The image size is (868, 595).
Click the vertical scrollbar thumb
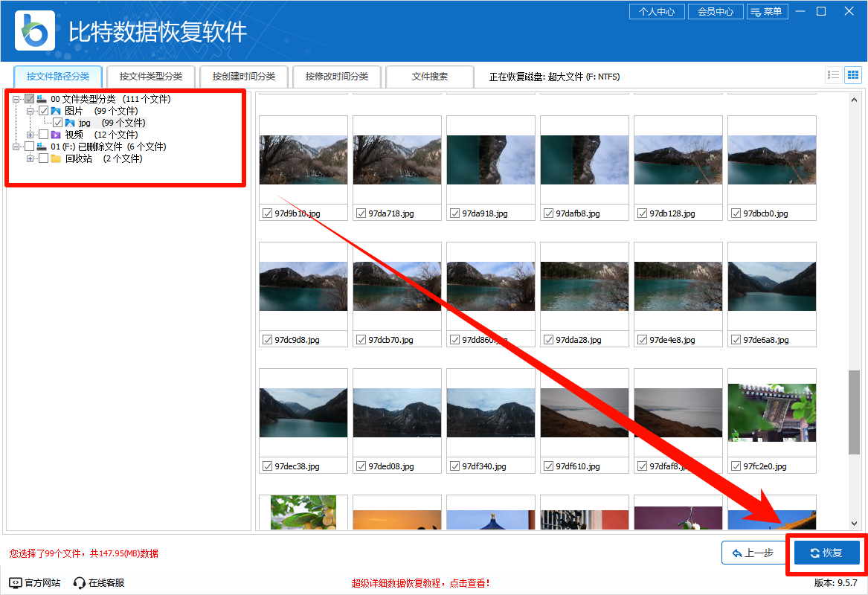tap(854, 411)
